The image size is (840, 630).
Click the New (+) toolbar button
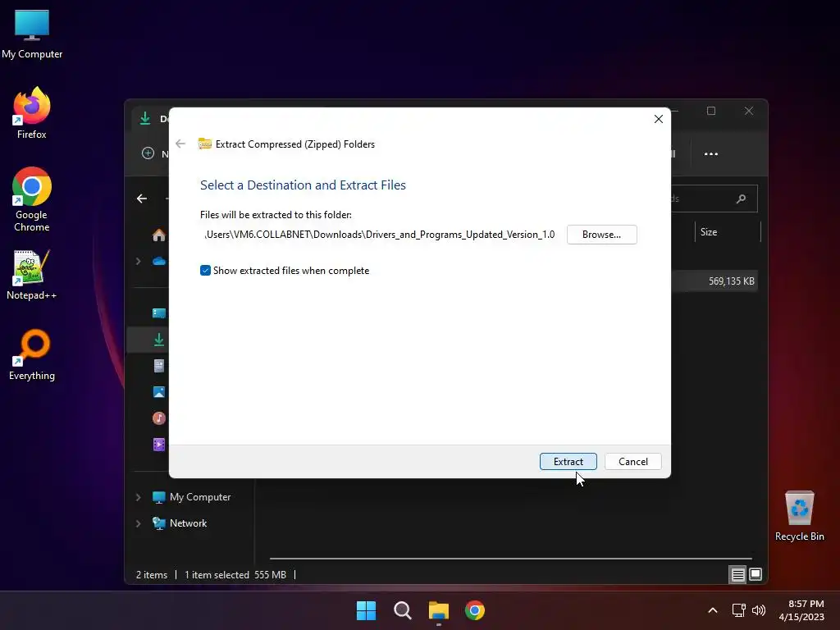click(x=148, y=153)
